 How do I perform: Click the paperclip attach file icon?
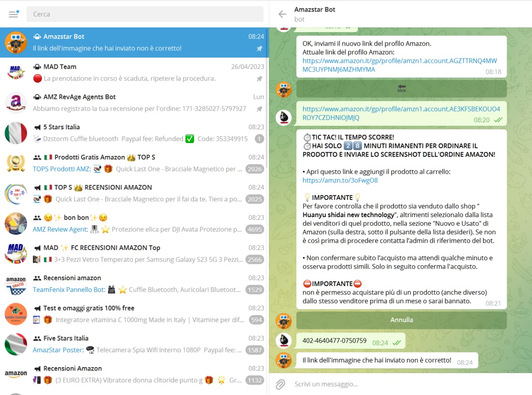point(281,384)
